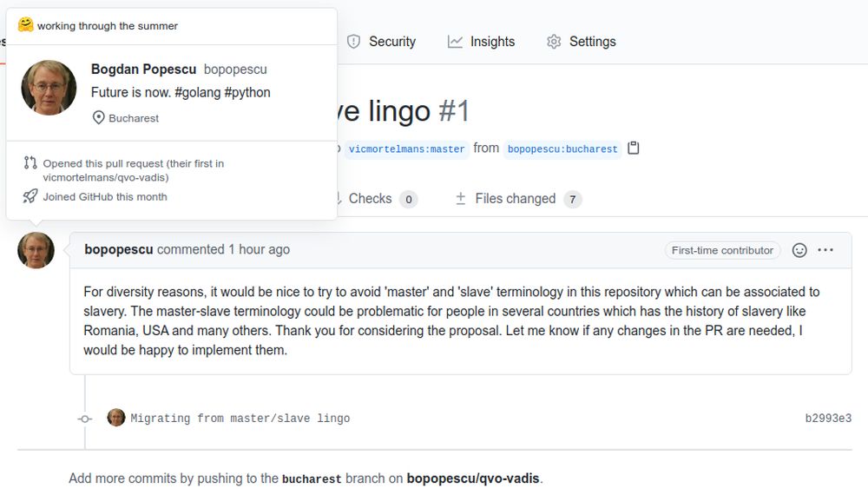The height and width of the screenshot is (495, 868).
Task: Click the Settings gear icon
Action: tap(554, 42)
